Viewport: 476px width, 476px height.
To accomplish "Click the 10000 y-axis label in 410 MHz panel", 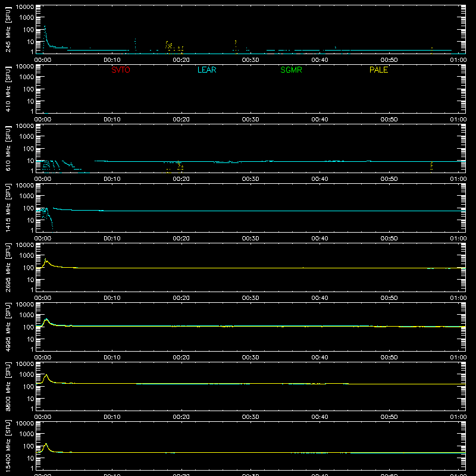I will [25, 67].
